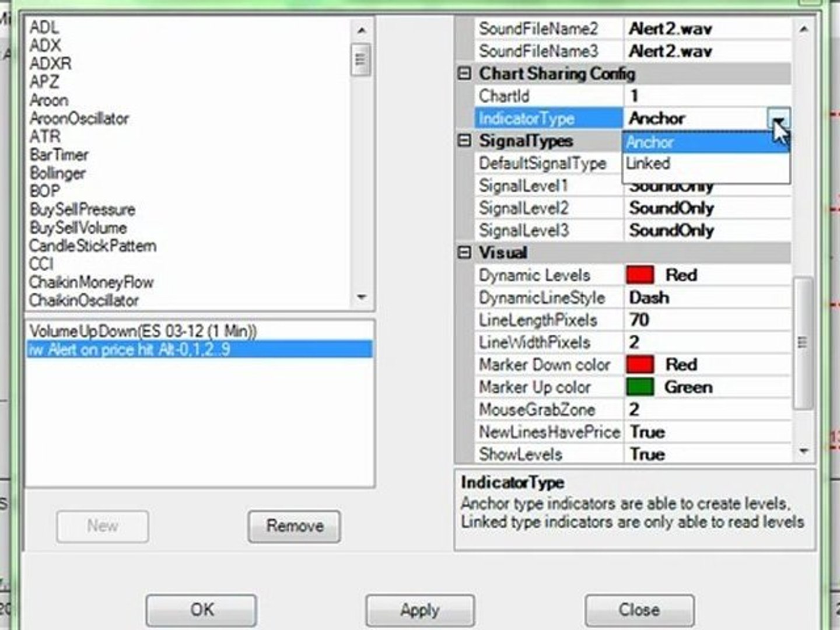The width and height of the screenshot is (840, 630).
Task: Collapse Chart Sharing Config section
Action: coord(464,73)
